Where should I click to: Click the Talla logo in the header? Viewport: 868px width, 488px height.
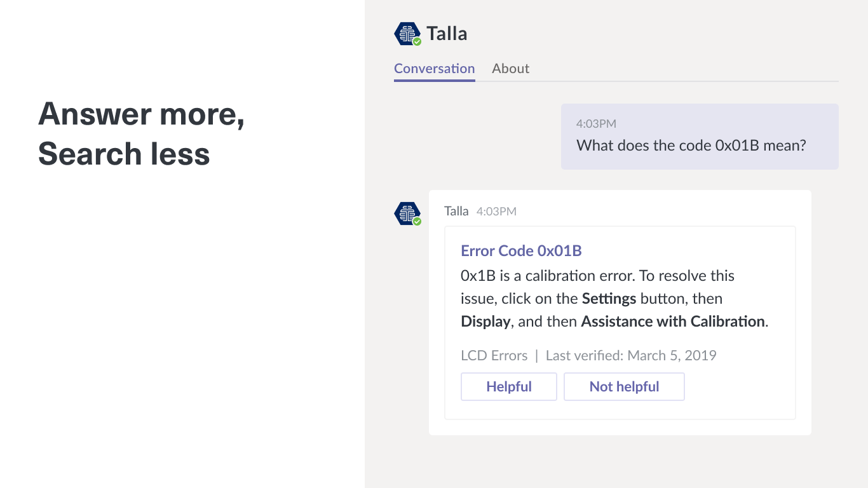pyautogui.click(x=407, y=33)
